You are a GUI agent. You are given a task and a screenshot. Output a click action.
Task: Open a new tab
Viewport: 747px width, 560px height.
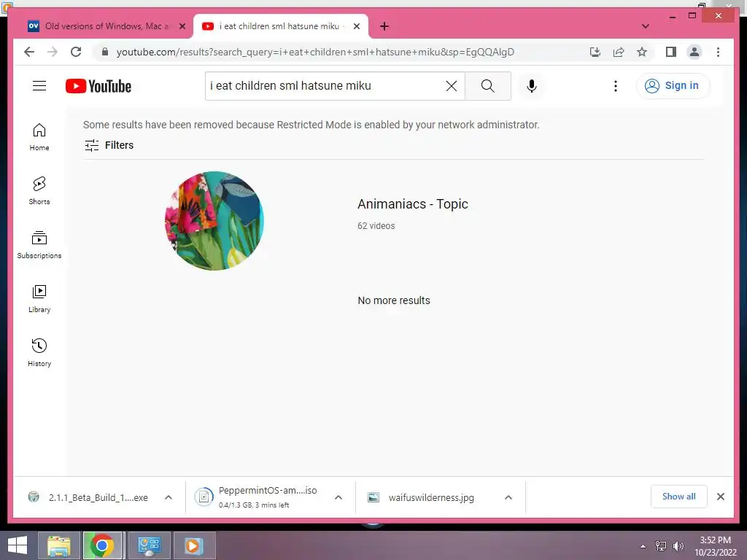(384, 26)
